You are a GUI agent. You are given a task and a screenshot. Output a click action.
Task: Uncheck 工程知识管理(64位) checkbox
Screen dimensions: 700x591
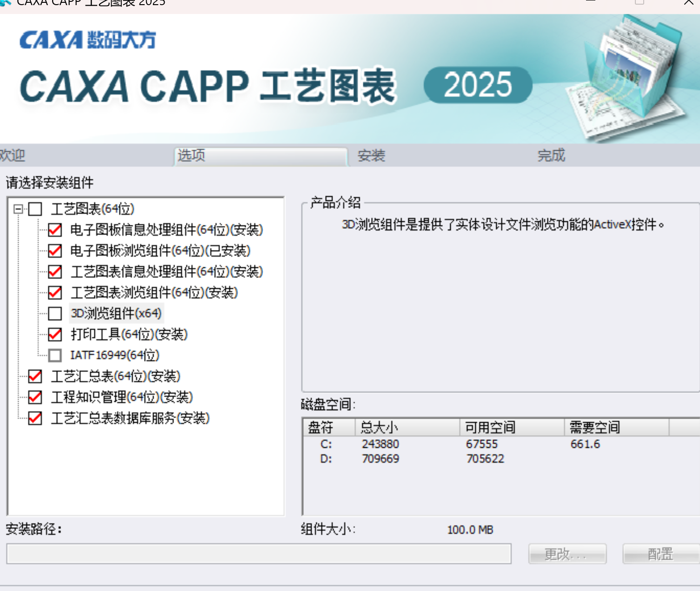(35, 397)
